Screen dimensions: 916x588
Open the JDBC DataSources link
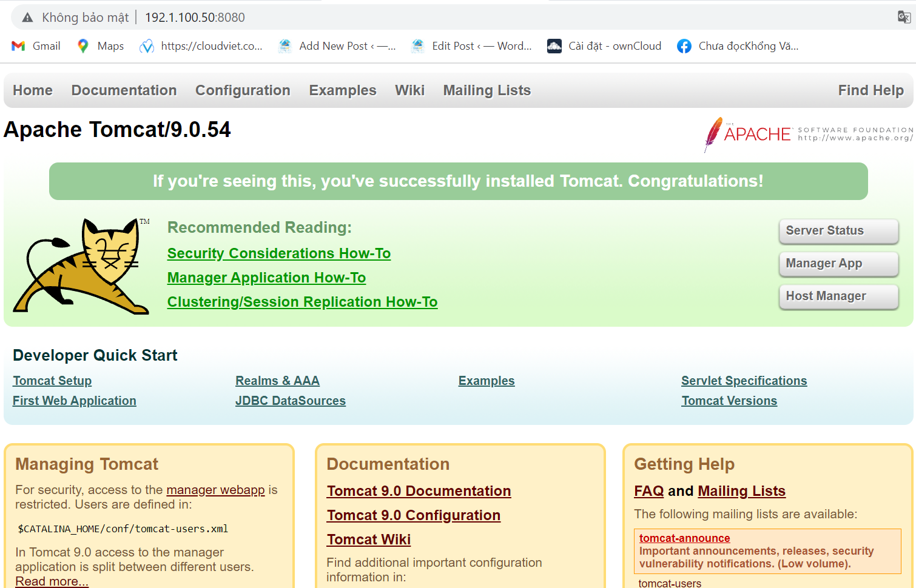tap(291, 401)
